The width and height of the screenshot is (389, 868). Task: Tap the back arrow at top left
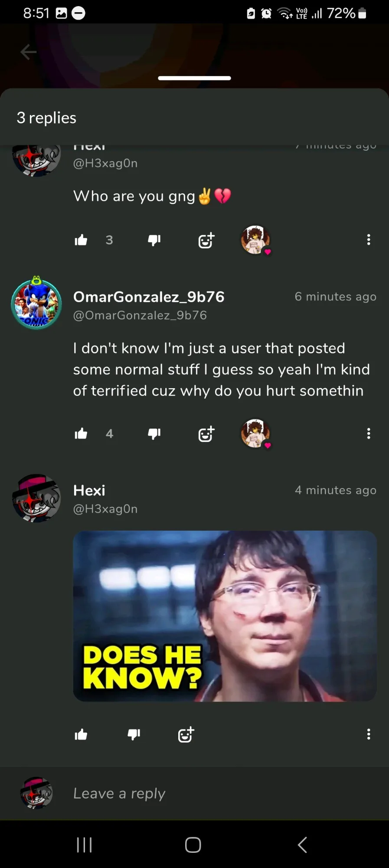[29, 52]
